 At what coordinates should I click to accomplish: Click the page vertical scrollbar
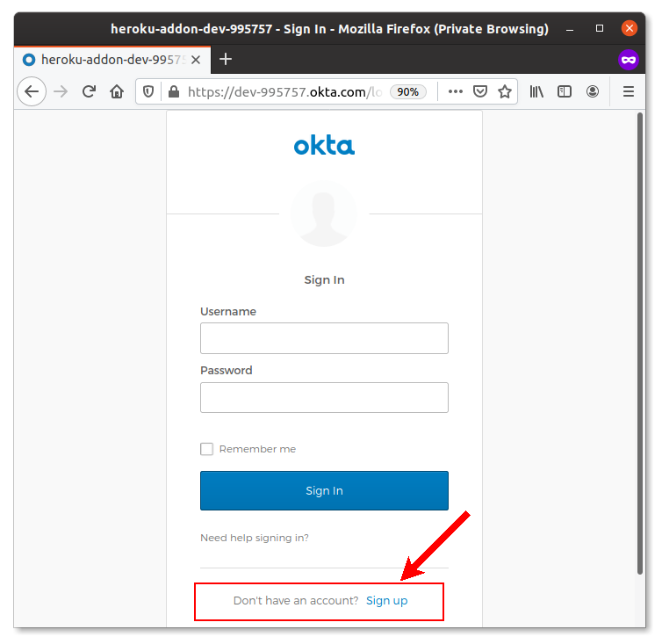pyautogui.click(x=640, y=343)
